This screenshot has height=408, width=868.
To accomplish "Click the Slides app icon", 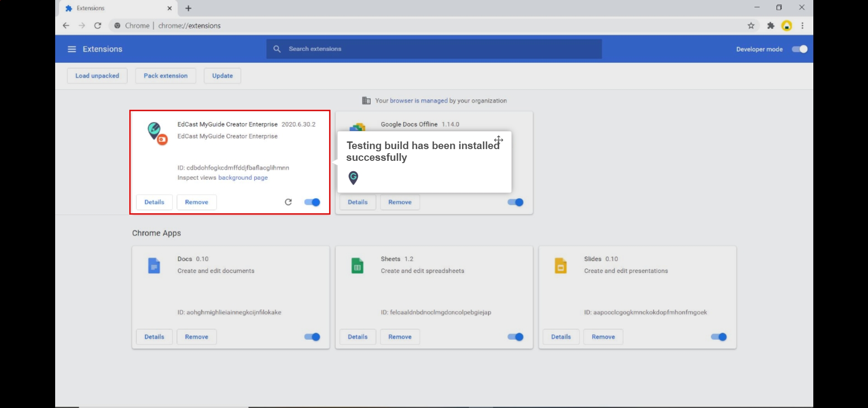I will (x=561, y=266).
